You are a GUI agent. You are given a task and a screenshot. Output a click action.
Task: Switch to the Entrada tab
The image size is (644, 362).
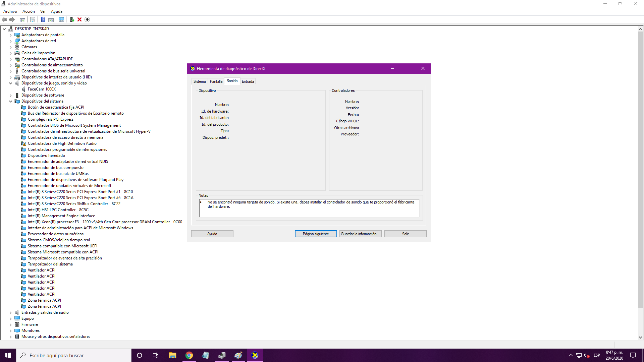[248, 81]
